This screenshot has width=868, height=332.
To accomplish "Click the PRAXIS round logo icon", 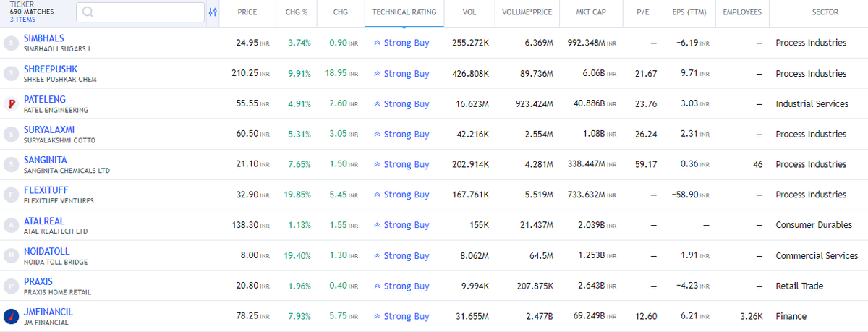I will pos(10,286).
